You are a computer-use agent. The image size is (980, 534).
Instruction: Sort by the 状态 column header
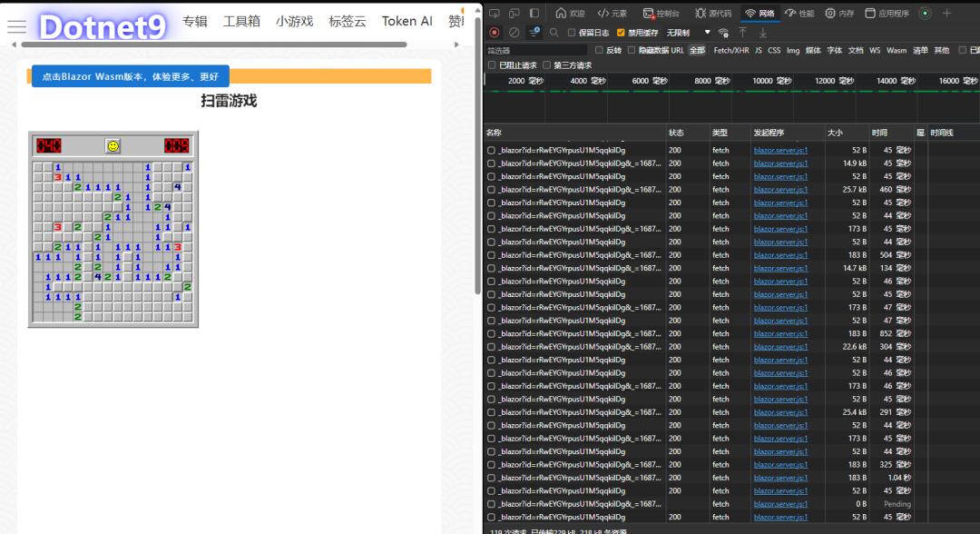[x=687, y=133]
